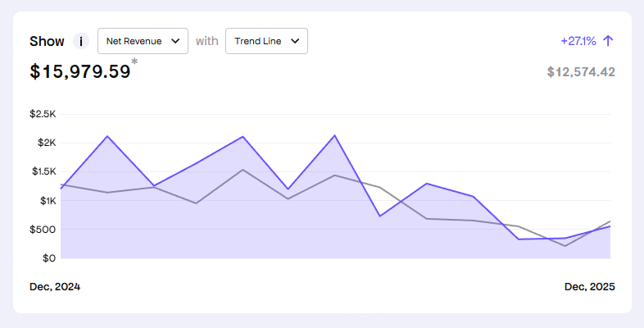The height and width of the screenshot is (328, 644).
Task: Click the gray trend line's highest peak
Action: pos(243,170)
